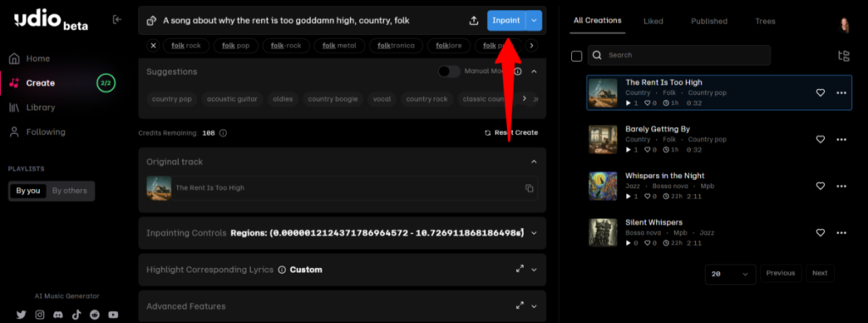Open the Inpaint dropdown arrow
868x323 pixels.
(534, 20)
